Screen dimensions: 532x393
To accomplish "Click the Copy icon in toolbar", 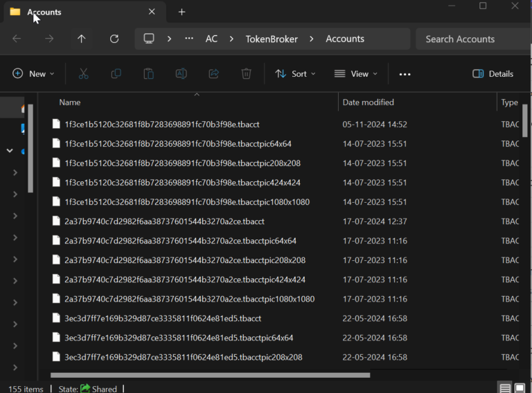I will [x=116, y=74].
